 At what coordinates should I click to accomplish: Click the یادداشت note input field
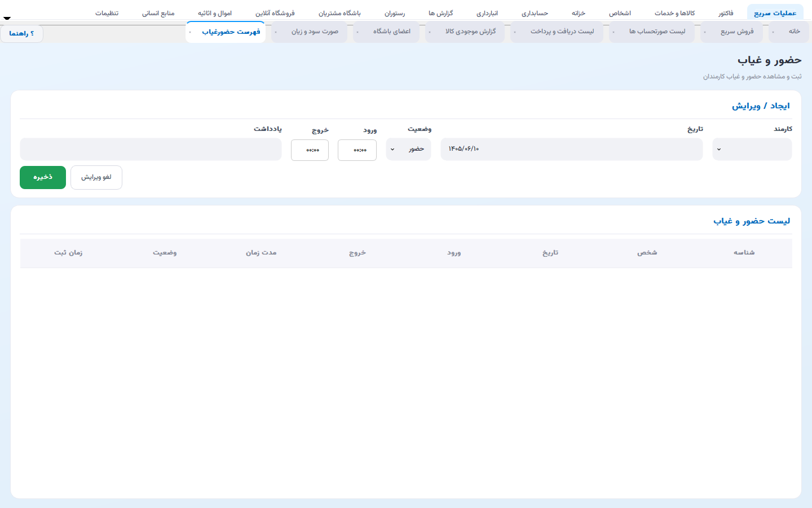pyautogui.click(x=151, y=150)
